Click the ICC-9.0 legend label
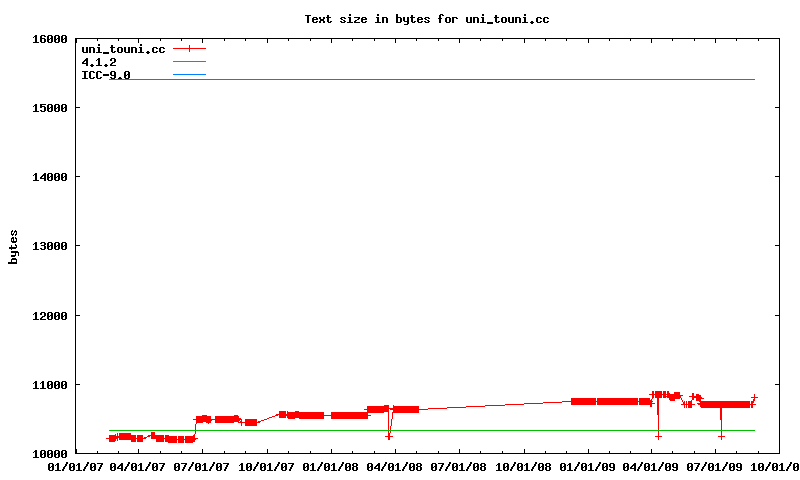Image resolution: width=800 pixels, height=480 pixels. (105, 75)
